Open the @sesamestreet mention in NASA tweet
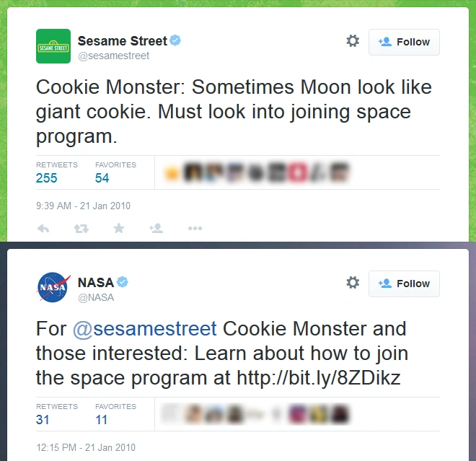476x461 pixels. coord(144,329)
